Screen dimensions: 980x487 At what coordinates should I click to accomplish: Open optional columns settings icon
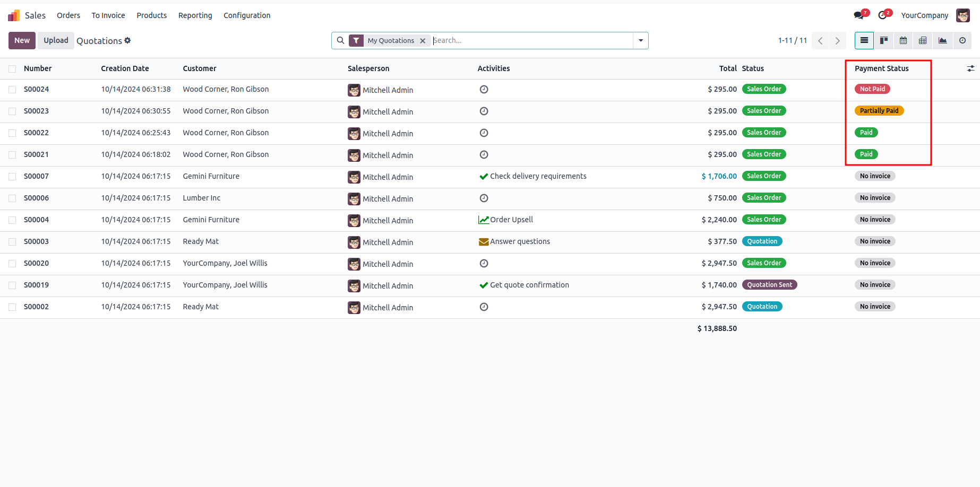click(971, 68)
